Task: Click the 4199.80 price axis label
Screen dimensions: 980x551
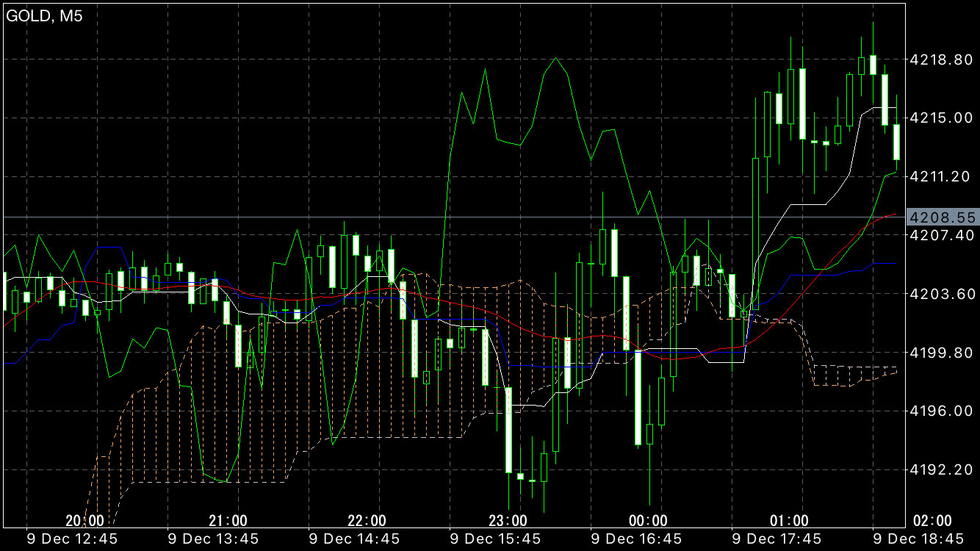Action: point(941,353)
